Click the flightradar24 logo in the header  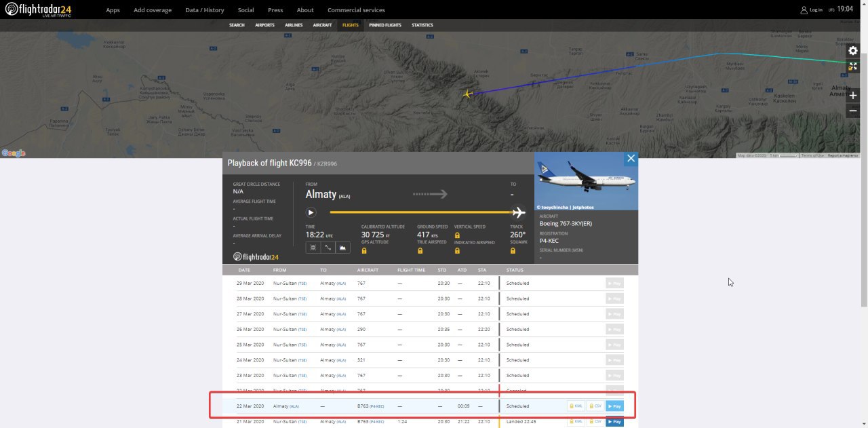[x=38, y=9]
